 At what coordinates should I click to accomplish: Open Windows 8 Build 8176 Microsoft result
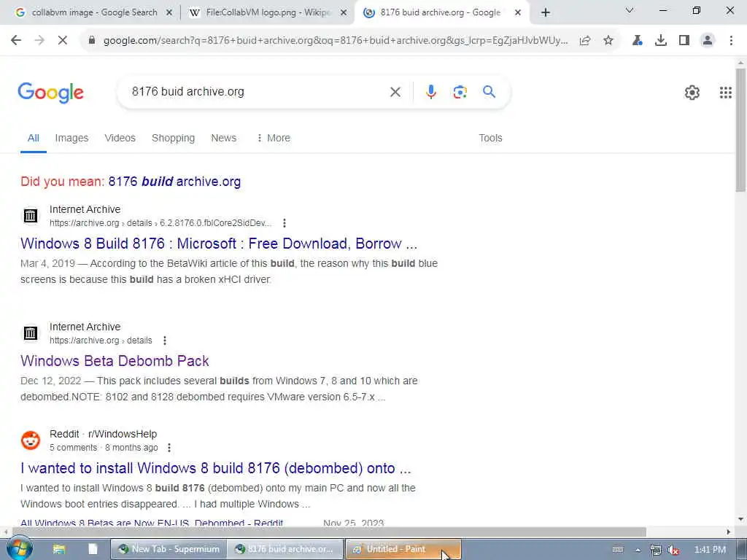219,244
